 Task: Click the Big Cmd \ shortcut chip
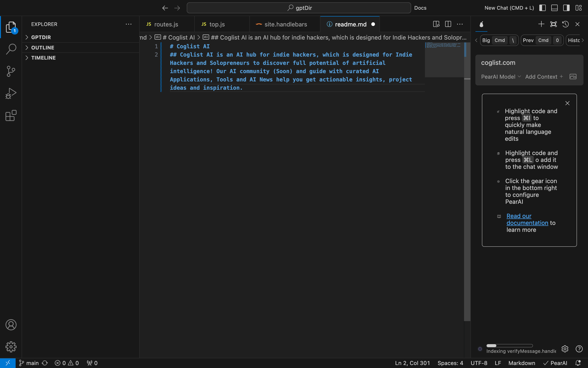[x=499, y=40]
